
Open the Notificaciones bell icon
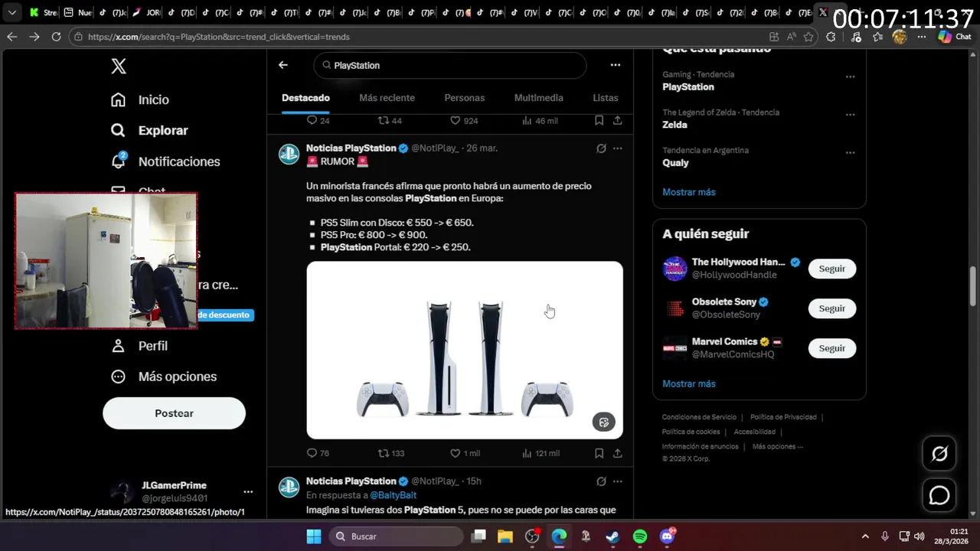[x=118, y=161]
